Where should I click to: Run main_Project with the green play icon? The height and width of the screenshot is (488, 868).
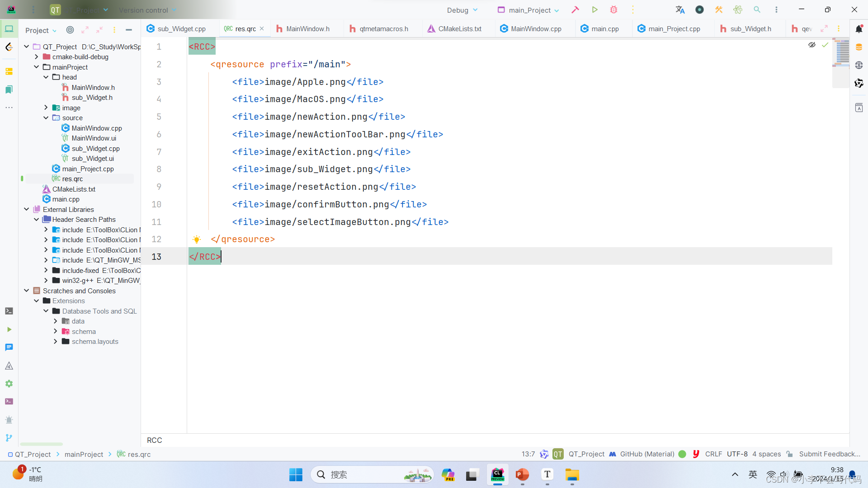coord(594,9)
